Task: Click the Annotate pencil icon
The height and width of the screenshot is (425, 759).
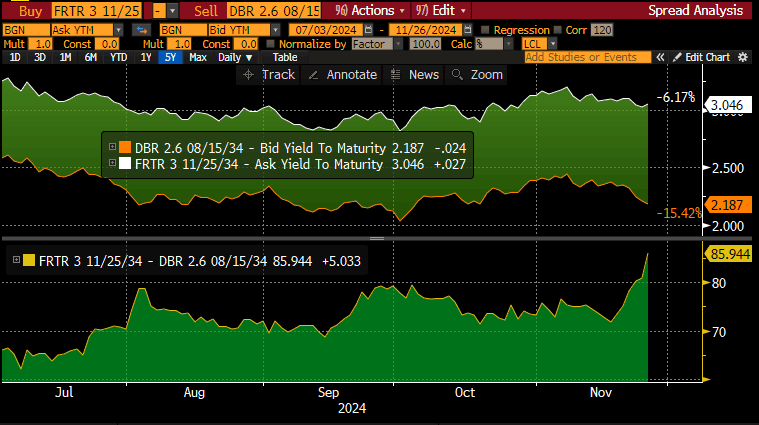Action: click(x=313, y=75)
